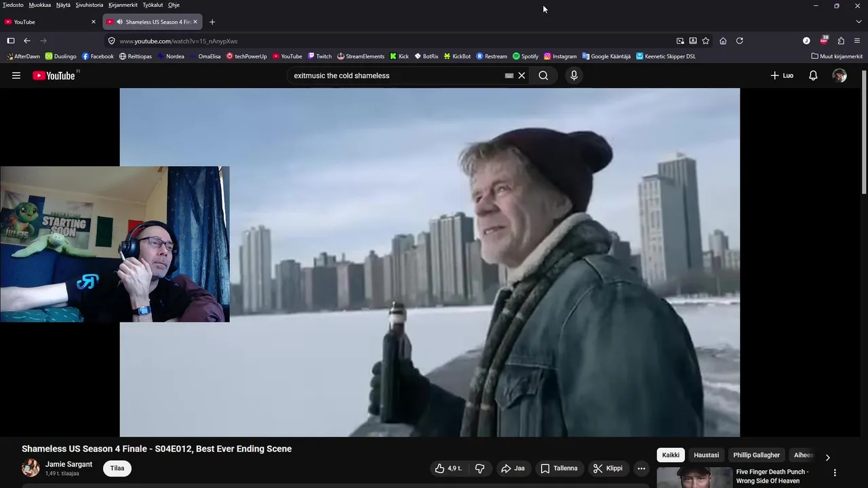Viewport: 868px width, 488px height.
Task: Open the YouTube guide hamburger menu
Action: [16, 76]
